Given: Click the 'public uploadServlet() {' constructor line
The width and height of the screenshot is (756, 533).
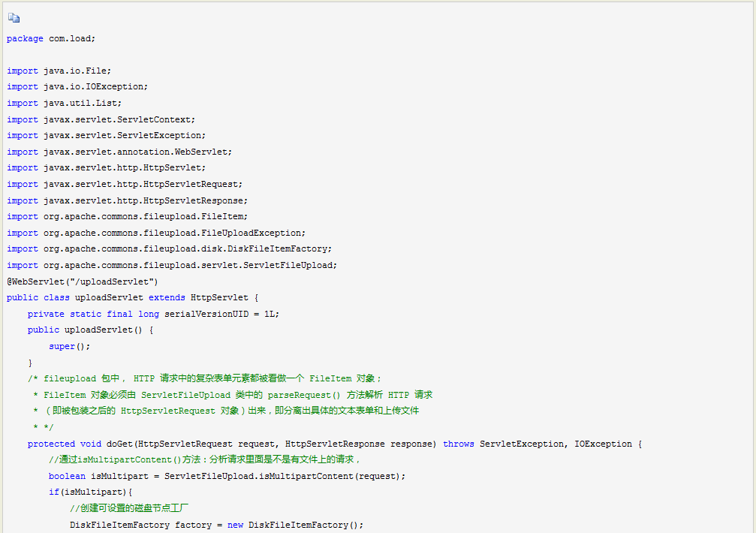Looking at the screenshot, I should tap(90, 330).
